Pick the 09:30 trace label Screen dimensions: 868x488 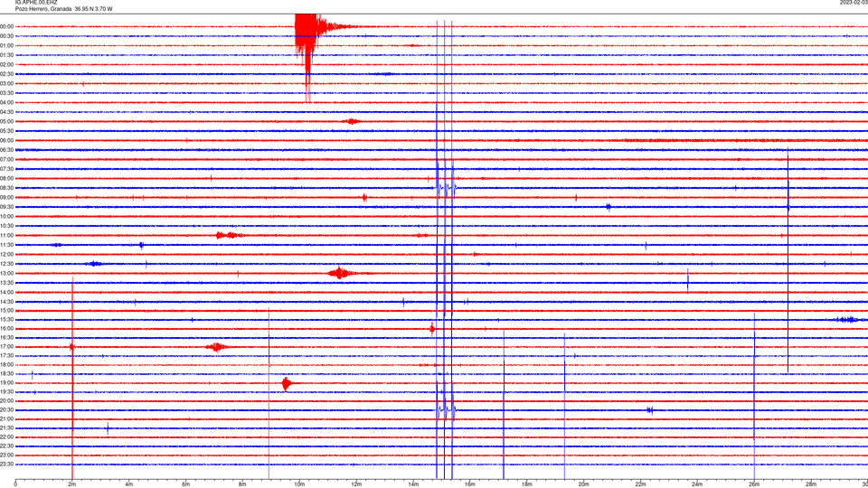[x=6, y=207]
